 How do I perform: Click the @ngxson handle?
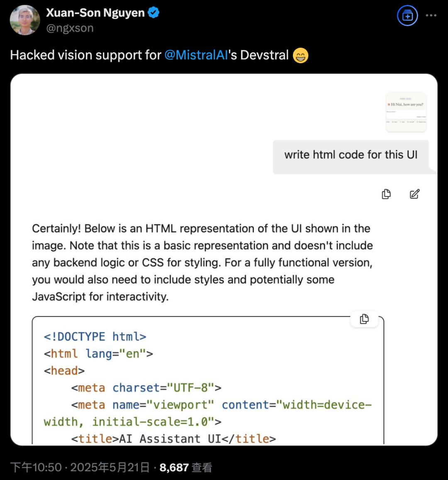pyautogui.click(x=70, y=28)
